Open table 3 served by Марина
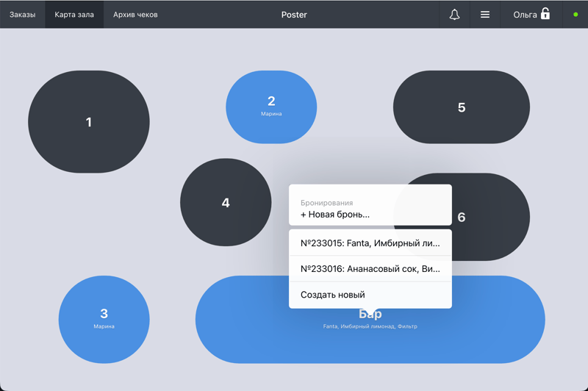This screenshot has width=588, height=391. pos(104,320)
